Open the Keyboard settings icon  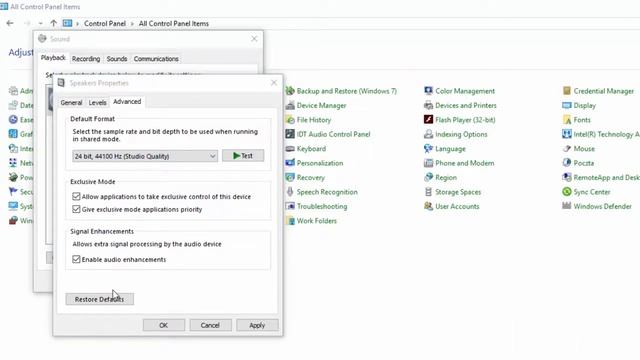[290, 149]
